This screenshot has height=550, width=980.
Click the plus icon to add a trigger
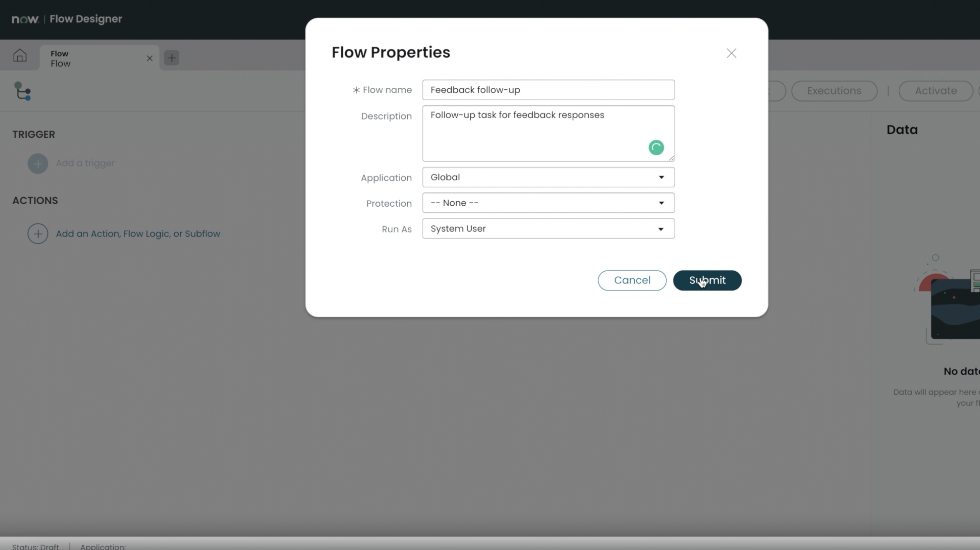point(38,164)
